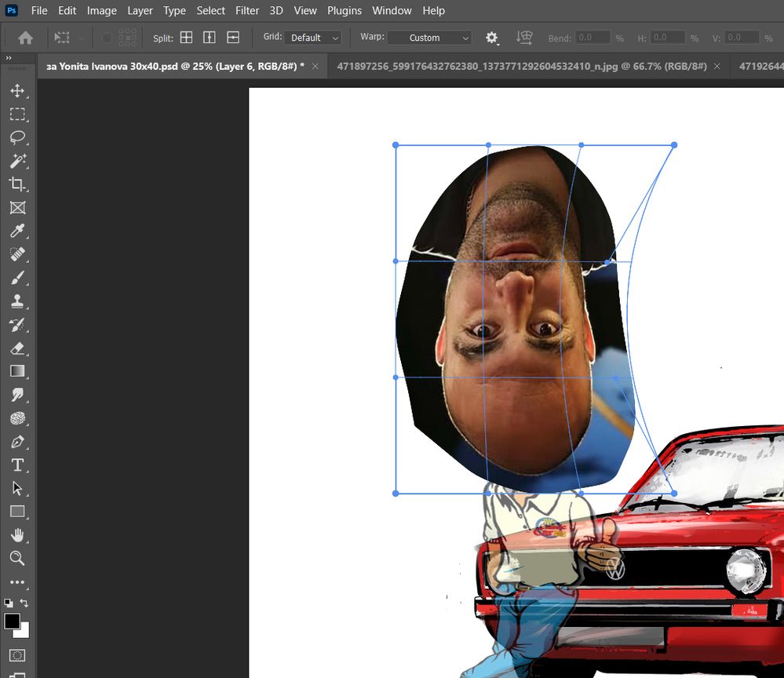Select the Path Selection tool
Viewport: 784px width, 678px height.
pos(17,488)
